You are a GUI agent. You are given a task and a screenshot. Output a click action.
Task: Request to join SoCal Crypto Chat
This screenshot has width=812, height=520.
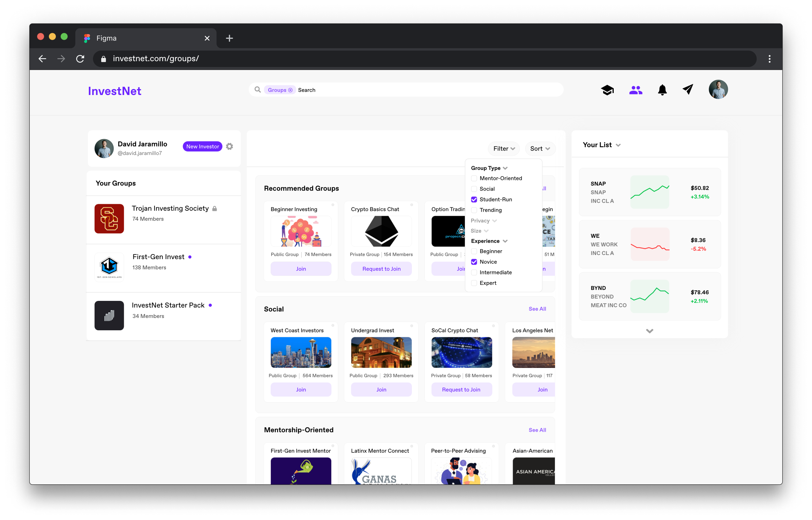(x=461, y=390)
